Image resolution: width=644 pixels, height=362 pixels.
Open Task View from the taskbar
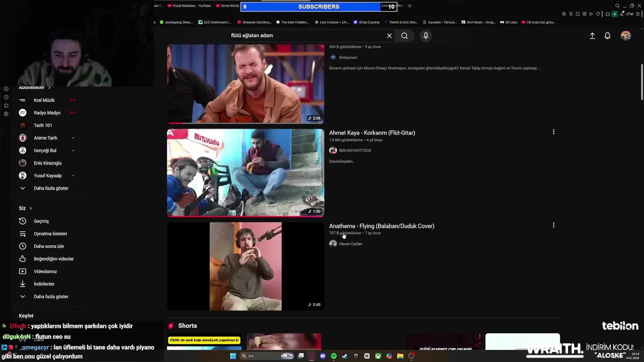pos(301,356)
